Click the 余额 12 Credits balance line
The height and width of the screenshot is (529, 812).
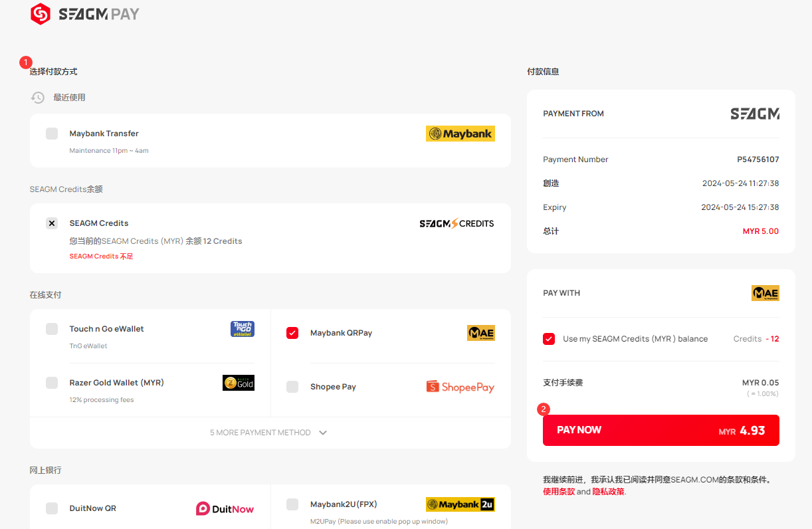pyautogui.click(x=156, y=241)
